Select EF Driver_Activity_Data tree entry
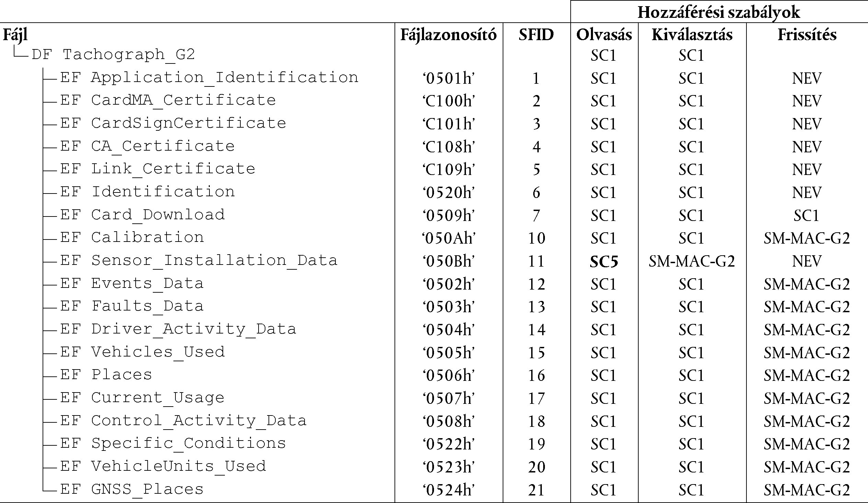The height and width of the screenshot is (503, 868). (x=178, y=329)
